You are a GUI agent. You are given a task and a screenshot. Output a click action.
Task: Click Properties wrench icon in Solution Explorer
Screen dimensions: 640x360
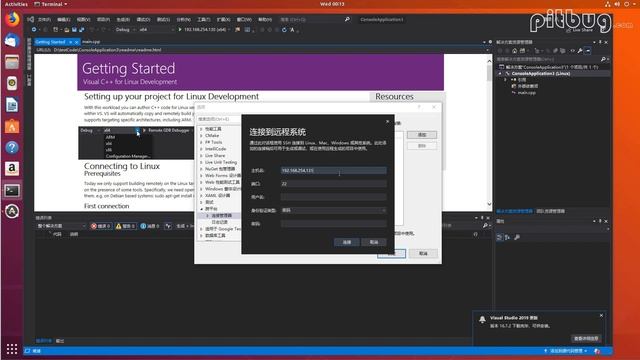point(580,51)
